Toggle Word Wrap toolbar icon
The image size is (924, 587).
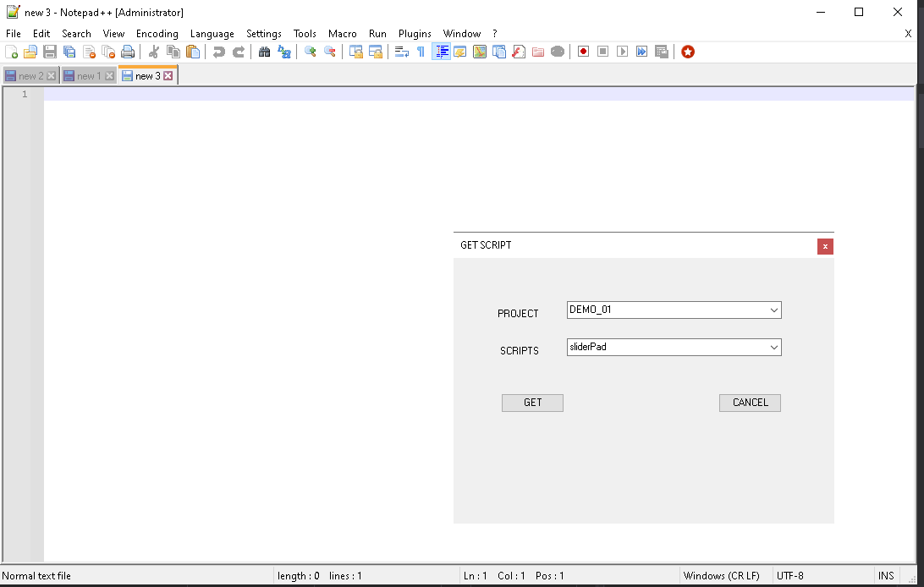[402, 52]
